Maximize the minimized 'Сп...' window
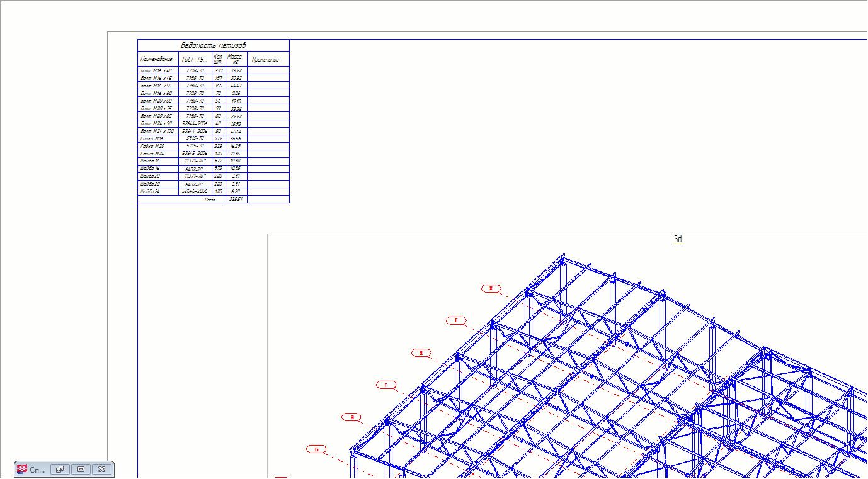This screenshot has width=868, height=479. tap(81, 470)
